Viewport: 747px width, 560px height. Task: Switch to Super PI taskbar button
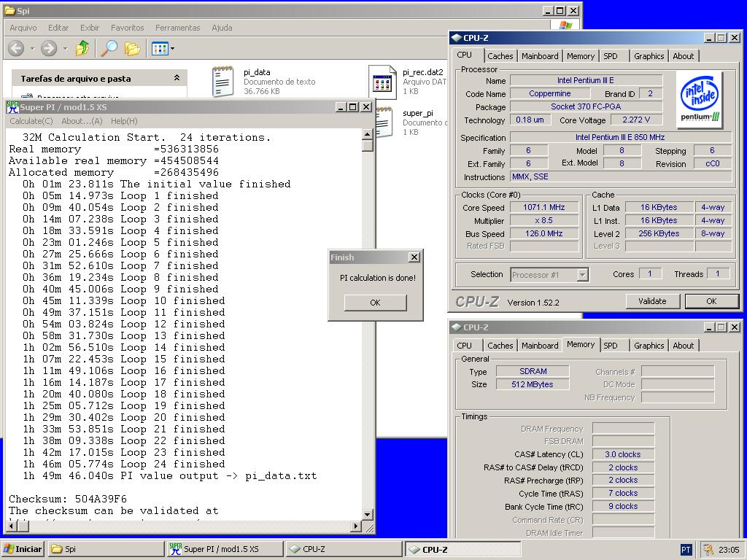[225, 549]
